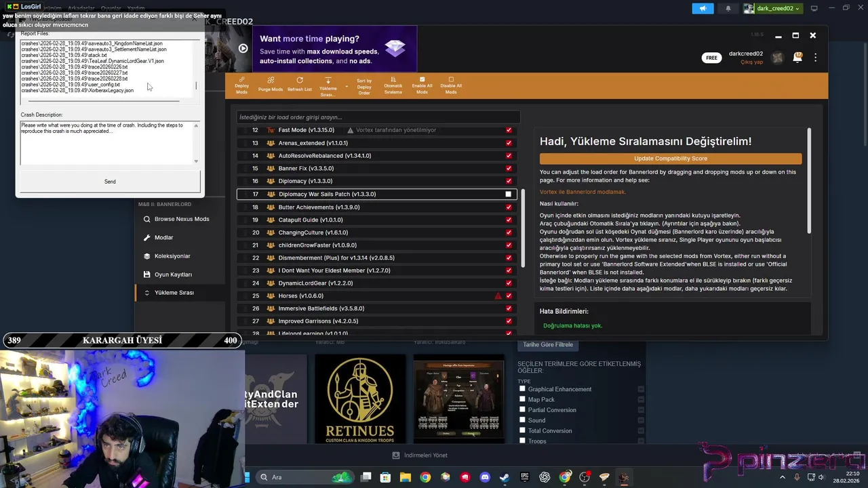
Task: Refresh the load order list
Action: coord(300,85)
